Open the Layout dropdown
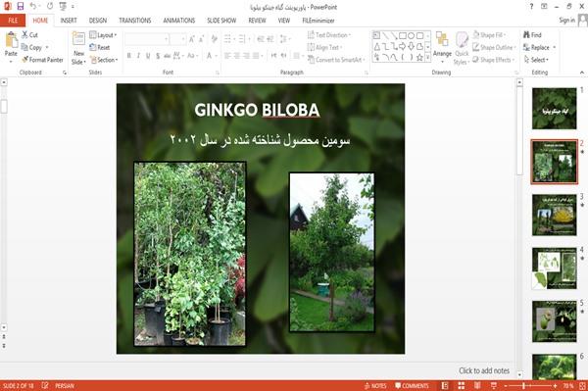The height and width of the screenshot is (391, 588). (103, 35)
